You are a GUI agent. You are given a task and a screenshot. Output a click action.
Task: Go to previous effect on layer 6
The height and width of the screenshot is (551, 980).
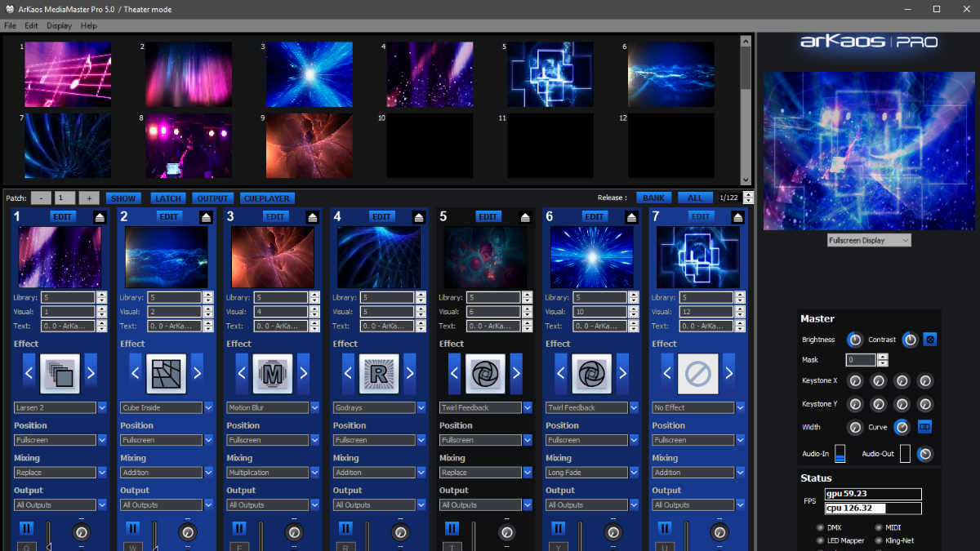click(560, 374)
